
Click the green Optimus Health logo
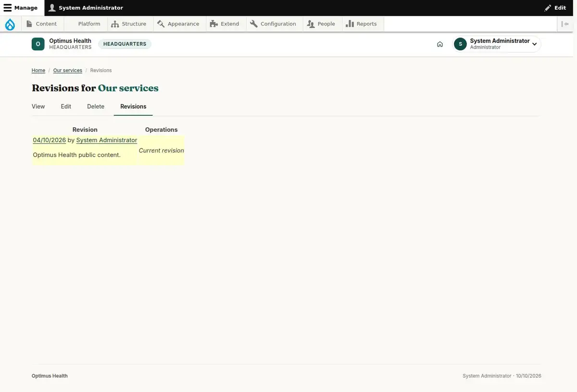click(38, 44)
